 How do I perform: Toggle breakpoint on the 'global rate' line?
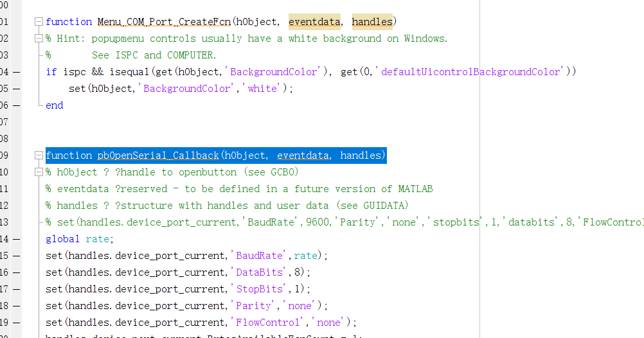pyautogui.click(x=17, y=239)
